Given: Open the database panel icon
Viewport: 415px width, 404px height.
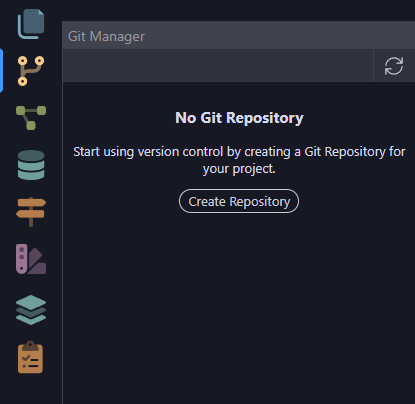Looking at the screenshot, I should tap(31, 165).
